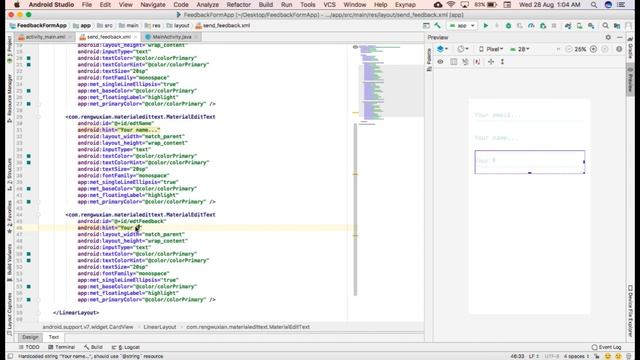Switch to activity_main.xml tab

point(45,37)
